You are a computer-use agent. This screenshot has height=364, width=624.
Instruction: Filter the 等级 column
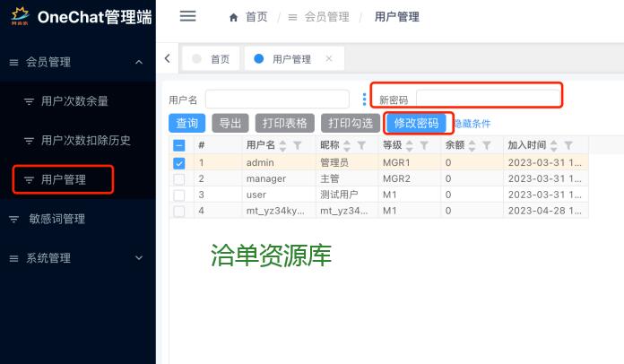click(x=424, y=145)
